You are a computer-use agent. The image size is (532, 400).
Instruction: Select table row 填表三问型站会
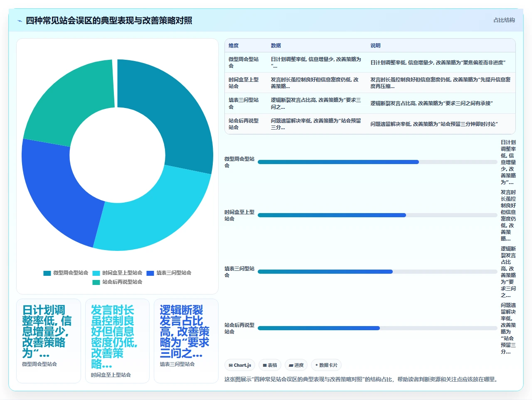point(370,103)
